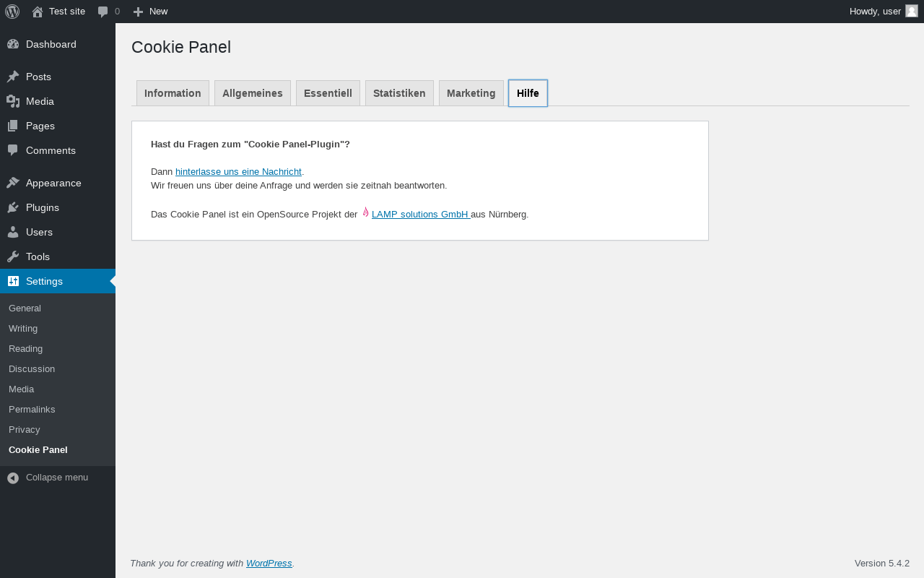This screenshot has height=578, width=924.
Task: Click the Settings sliders icon
Action: coord(13,281)
